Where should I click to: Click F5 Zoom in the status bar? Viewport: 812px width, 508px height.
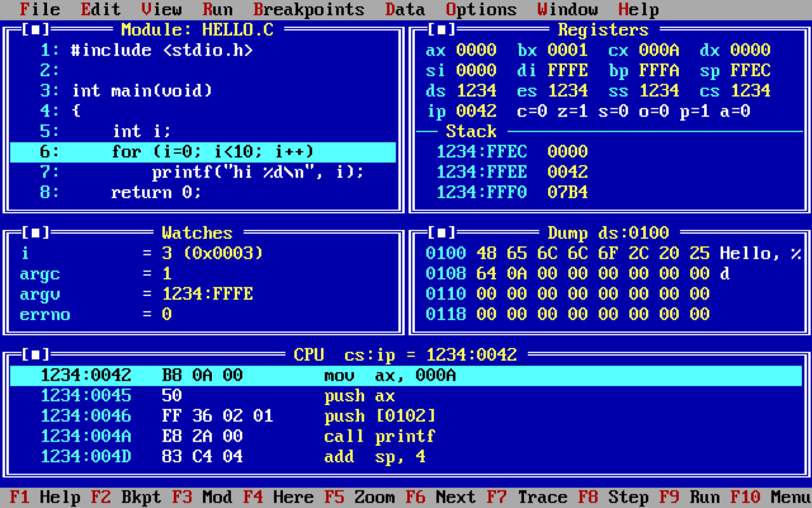360,498
